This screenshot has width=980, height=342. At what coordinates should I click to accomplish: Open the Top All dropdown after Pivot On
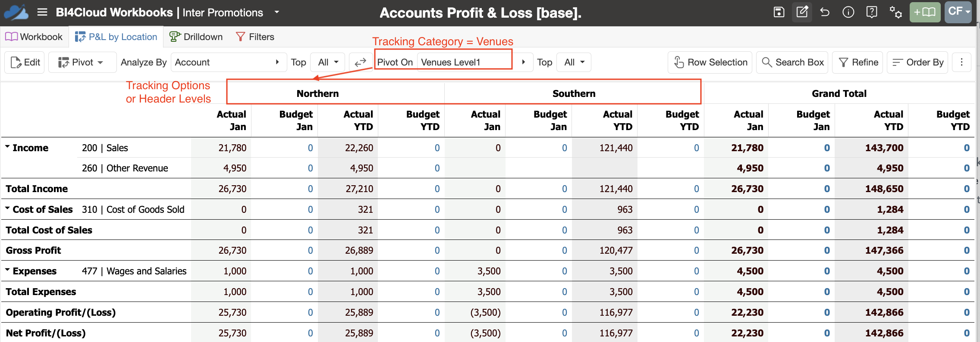[574, 62]
